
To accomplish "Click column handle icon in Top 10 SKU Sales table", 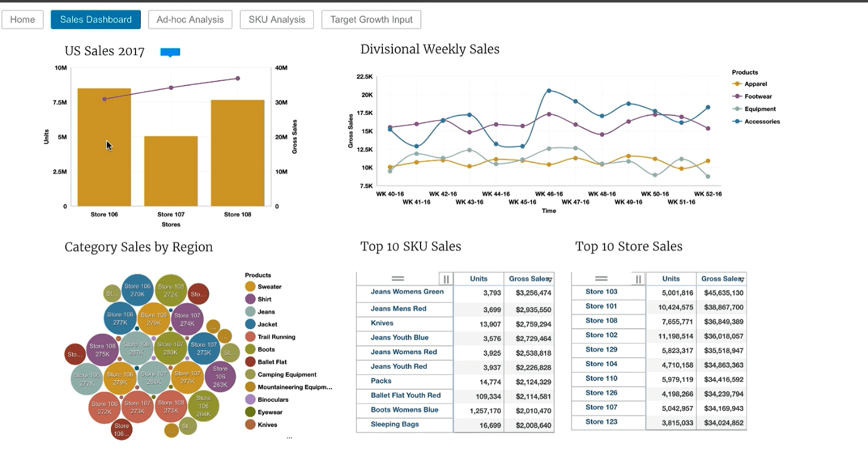I will point(446,279).
